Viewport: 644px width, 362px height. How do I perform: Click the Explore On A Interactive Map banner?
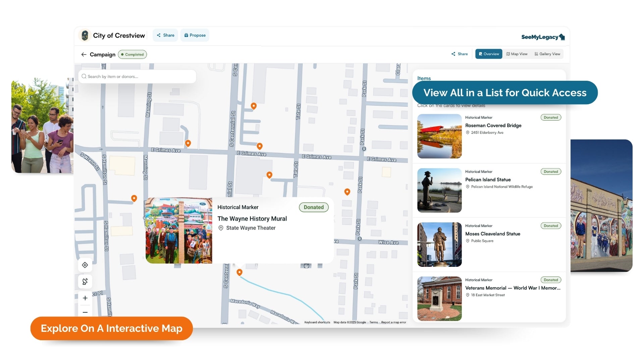[x=111, y=328]
